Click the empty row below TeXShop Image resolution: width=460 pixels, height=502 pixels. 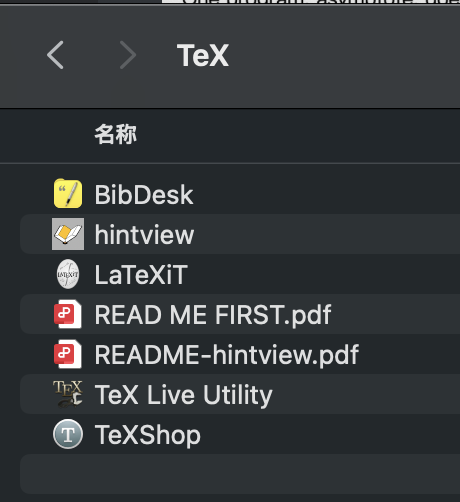point(240,474)
